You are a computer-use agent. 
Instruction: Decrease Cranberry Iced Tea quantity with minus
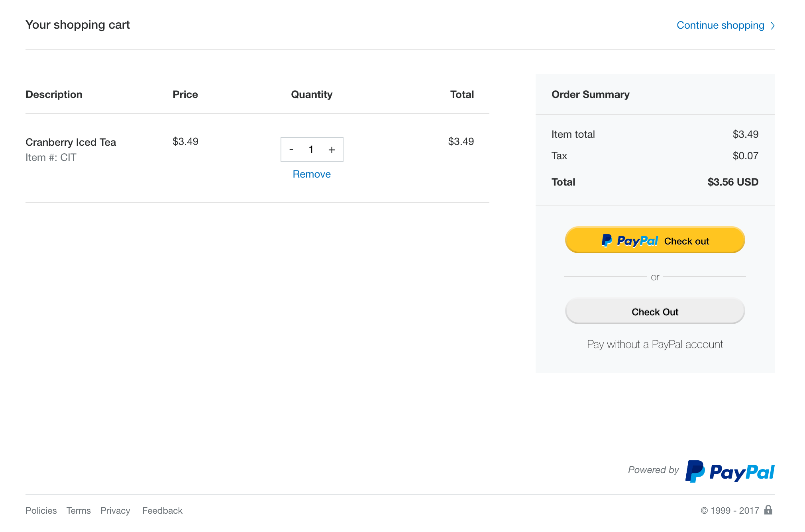click(x=291, y=150)
